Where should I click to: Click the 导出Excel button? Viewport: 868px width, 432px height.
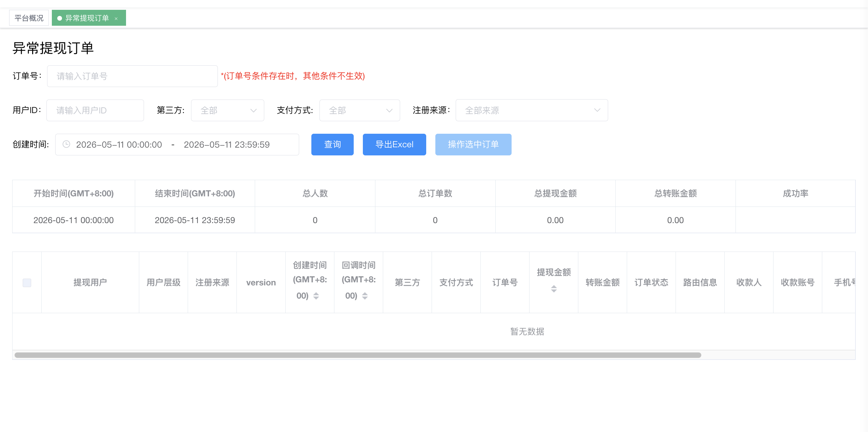[x=394, y=145]
